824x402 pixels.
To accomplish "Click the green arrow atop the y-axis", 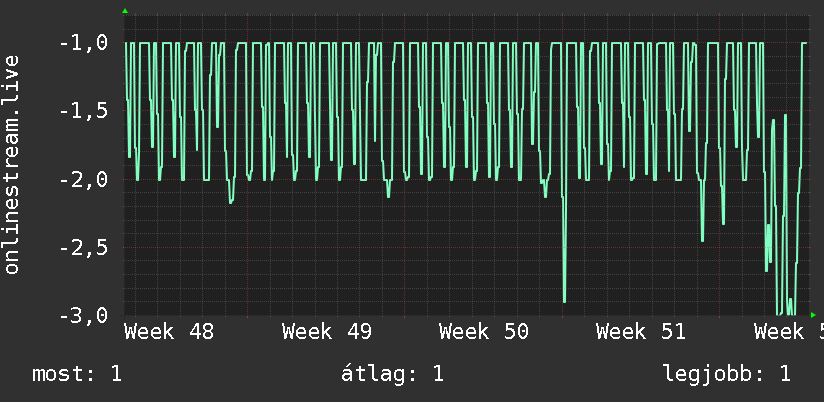I will tap(125, 11).
